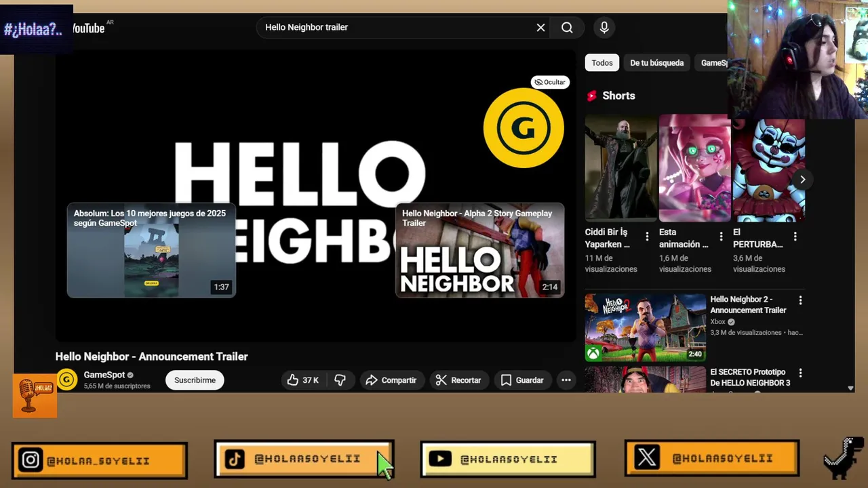Click the X @holaasoyelii banner
This screenshot has height=488, width=868.
coord(712,458)
